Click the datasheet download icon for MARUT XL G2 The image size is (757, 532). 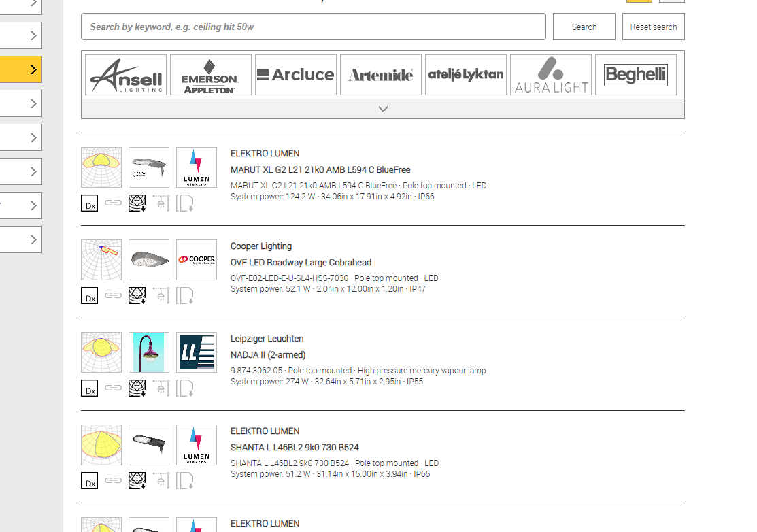(185, 203)
